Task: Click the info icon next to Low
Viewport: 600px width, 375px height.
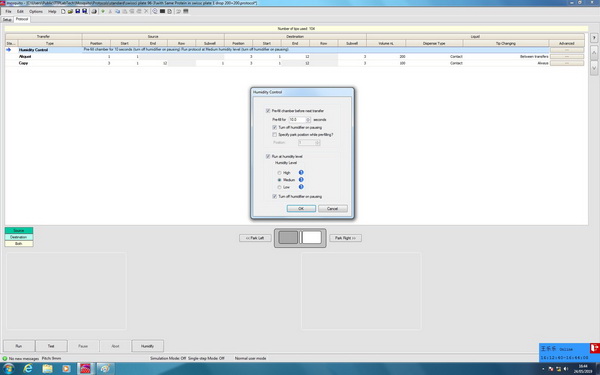Action: tap(301, 187)
